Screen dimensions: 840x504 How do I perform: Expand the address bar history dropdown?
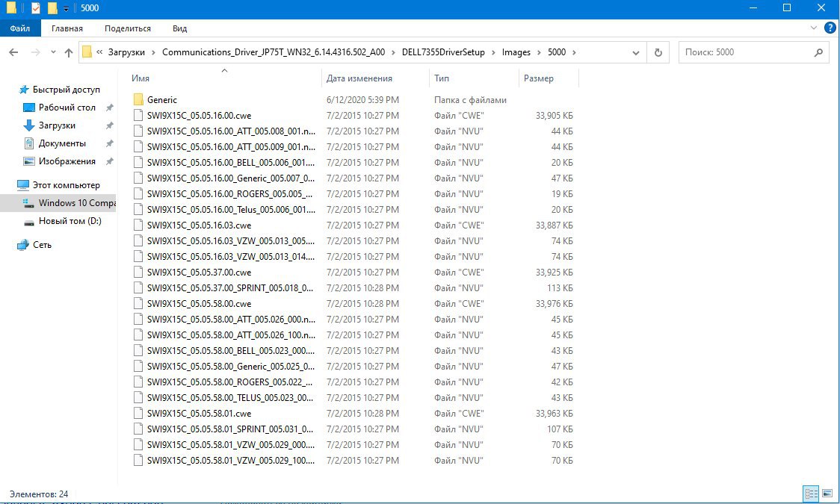tap(636, 52)
